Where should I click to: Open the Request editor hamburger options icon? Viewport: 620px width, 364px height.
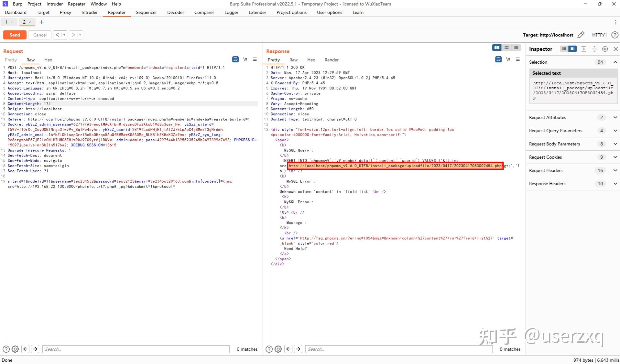click(x=255, y=59)
